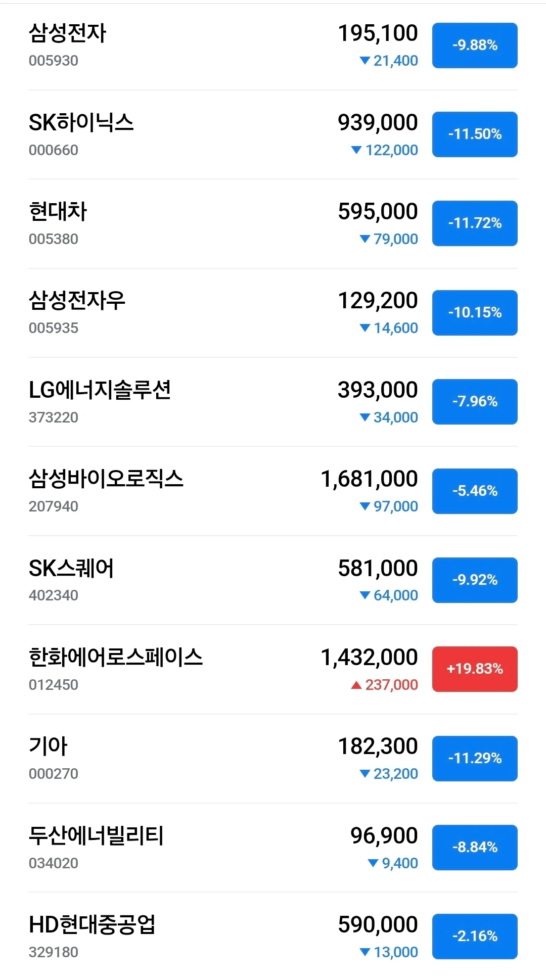Tap the red +19.83% badge
Screen dimensions: 546x980
475,669
